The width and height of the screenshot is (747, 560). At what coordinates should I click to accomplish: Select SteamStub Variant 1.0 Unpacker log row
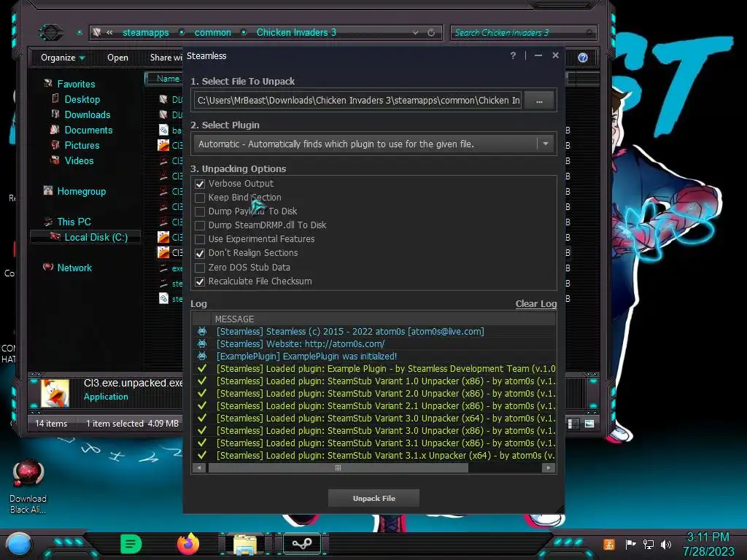[374, 381]
